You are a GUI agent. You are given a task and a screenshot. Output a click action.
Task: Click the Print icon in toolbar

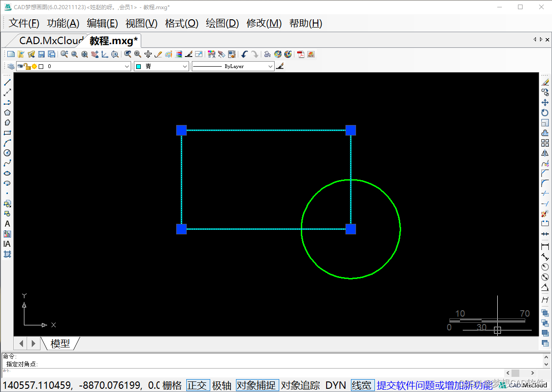click(x=267, y=54)
